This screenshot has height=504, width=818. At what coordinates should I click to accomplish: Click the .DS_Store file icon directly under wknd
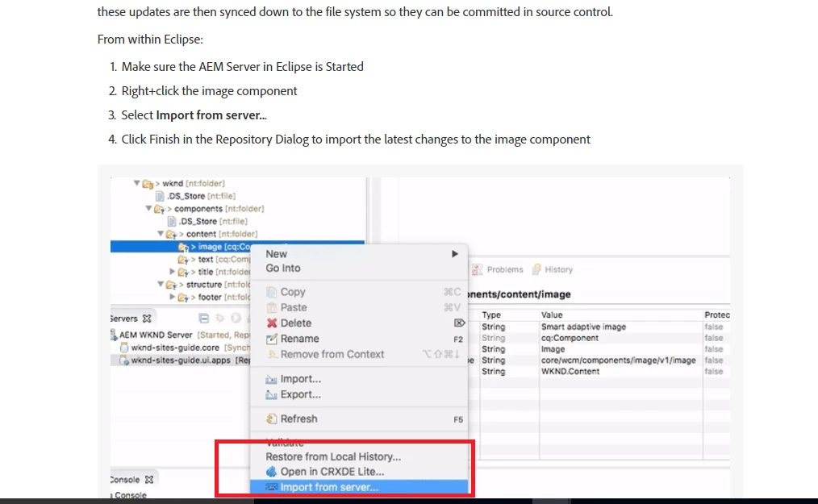pyautogui.click(x=161, y=196)
